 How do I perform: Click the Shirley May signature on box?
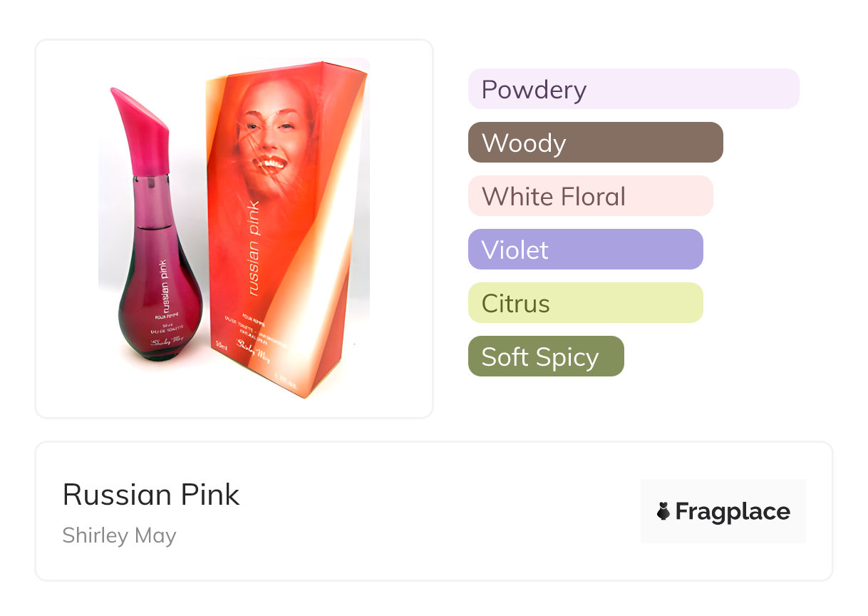(x=253, y=351)
